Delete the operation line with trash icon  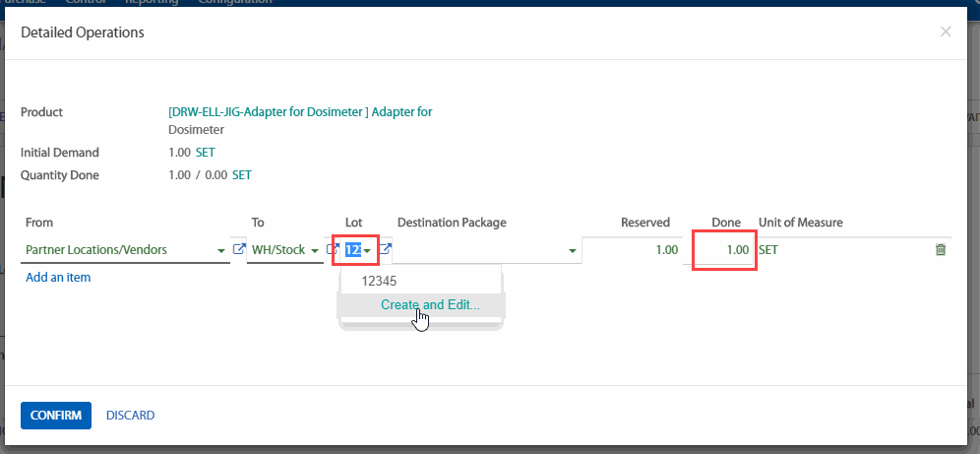[x=940, y=250]
